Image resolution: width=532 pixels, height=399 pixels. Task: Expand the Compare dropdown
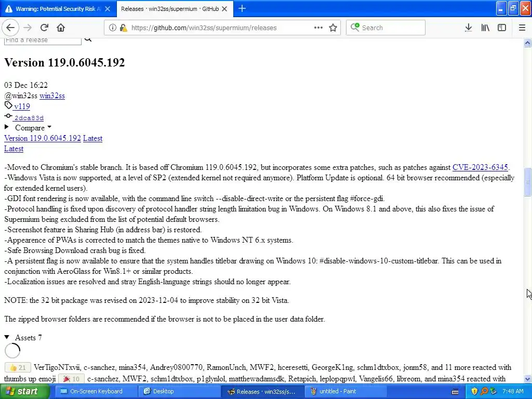[x=29, y=128]
